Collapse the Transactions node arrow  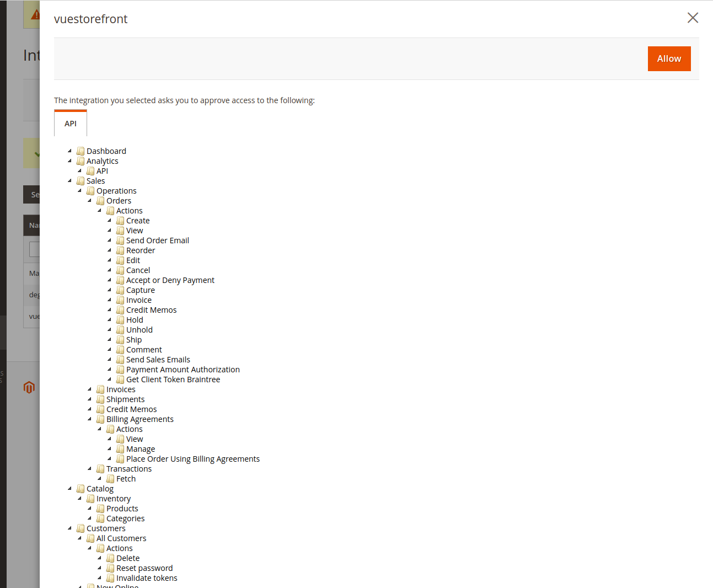90,469
